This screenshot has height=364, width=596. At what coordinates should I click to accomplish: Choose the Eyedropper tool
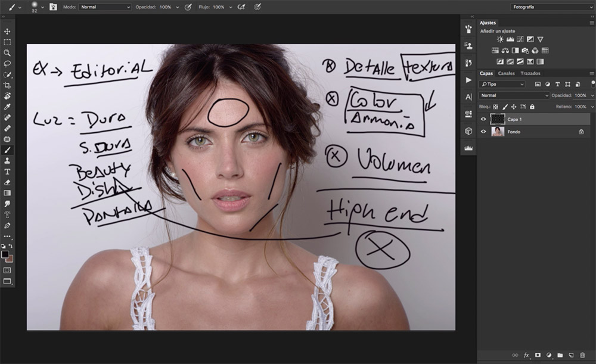[x=7, y=107]
